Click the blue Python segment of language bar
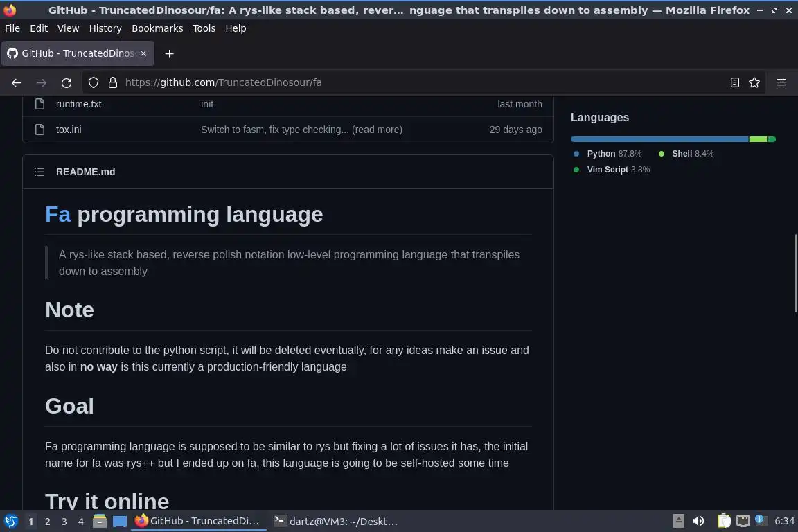 659,139
